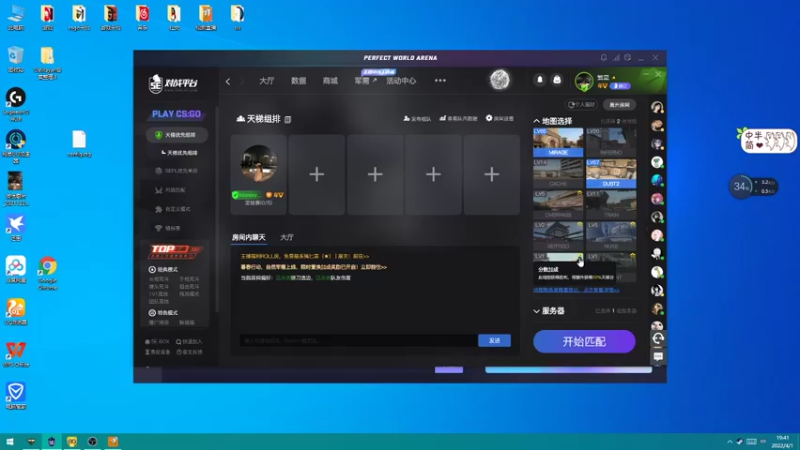This screenshot has height=450, width=800.
Task: Open the Windows Start menu
Action: (x=10, y=441)
